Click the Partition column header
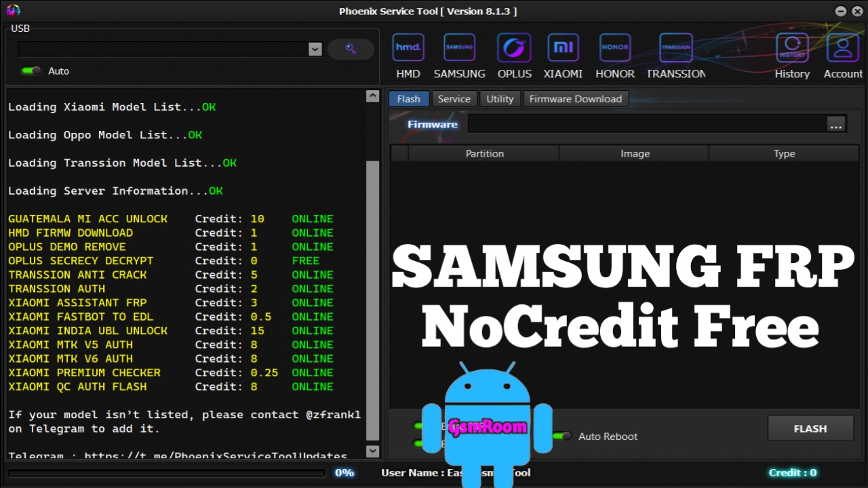 [484, 154]
